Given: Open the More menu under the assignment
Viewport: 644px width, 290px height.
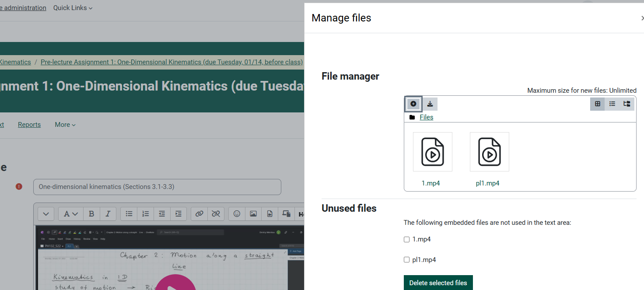Looking at the screenshot, I should [64, 125].
